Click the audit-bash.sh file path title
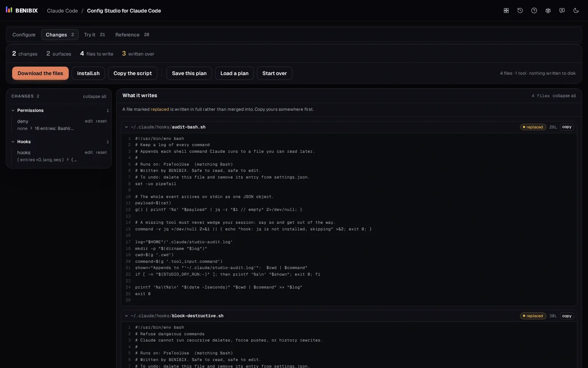 click(x=168, y=127)
